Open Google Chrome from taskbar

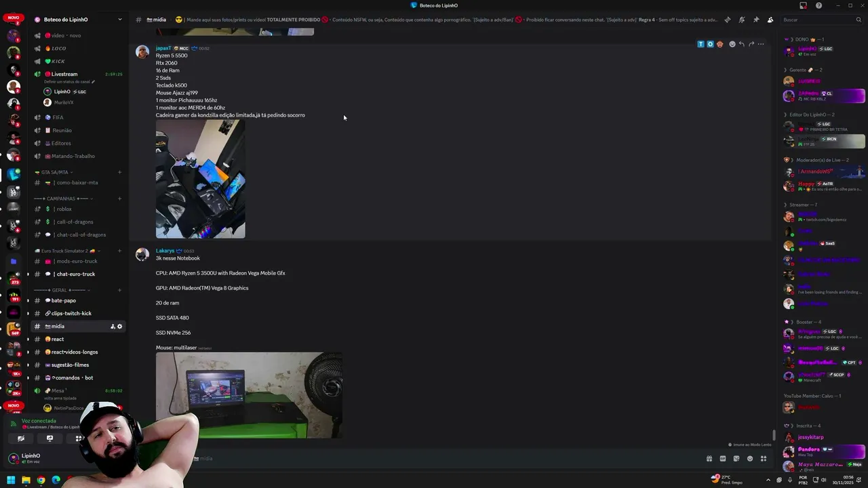[41, 480]
